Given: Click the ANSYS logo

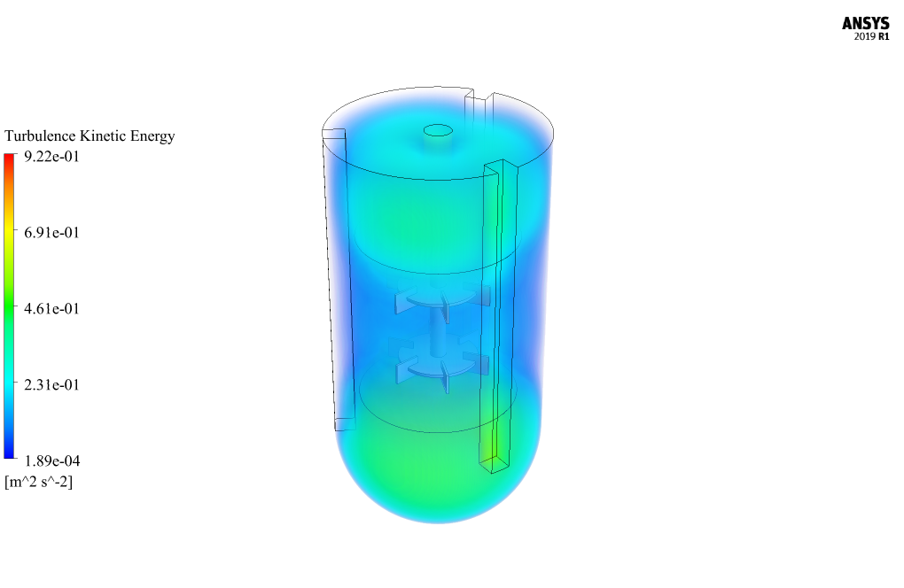Looking at the screenshot, I should pyautogui.click(x=865, y=24).
